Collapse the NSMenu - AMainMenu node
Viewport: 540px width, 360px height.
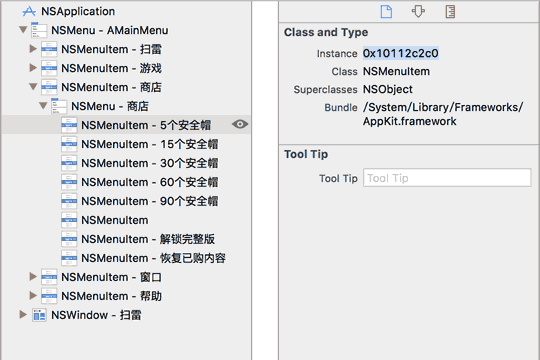pyautogui.click(x=23, y=30)
